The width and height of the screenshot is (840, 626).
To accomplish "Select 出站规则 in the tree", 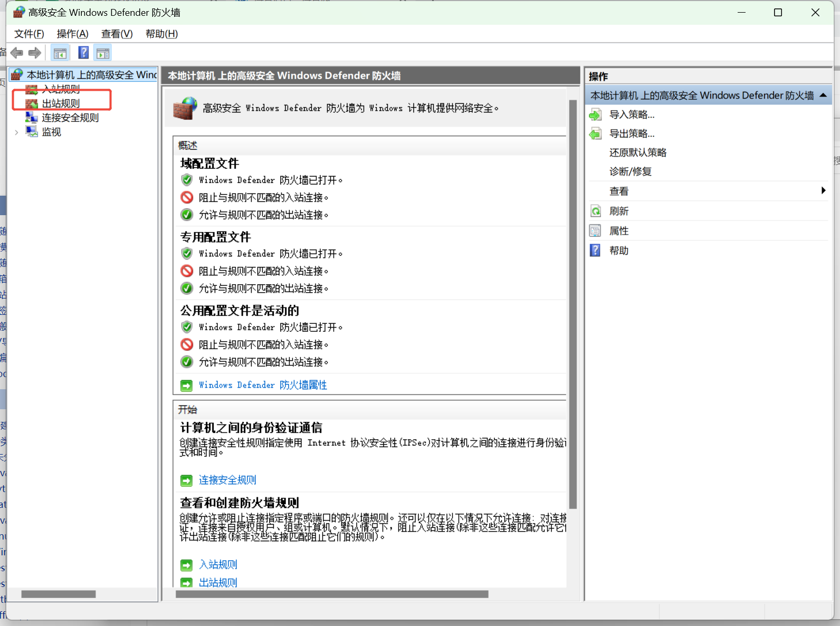I will [x=61, y=103].
